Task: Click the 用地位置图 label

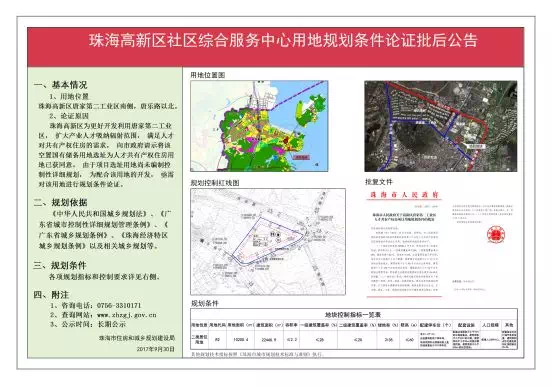Action: pyautogui.click(x=208, y=75)
